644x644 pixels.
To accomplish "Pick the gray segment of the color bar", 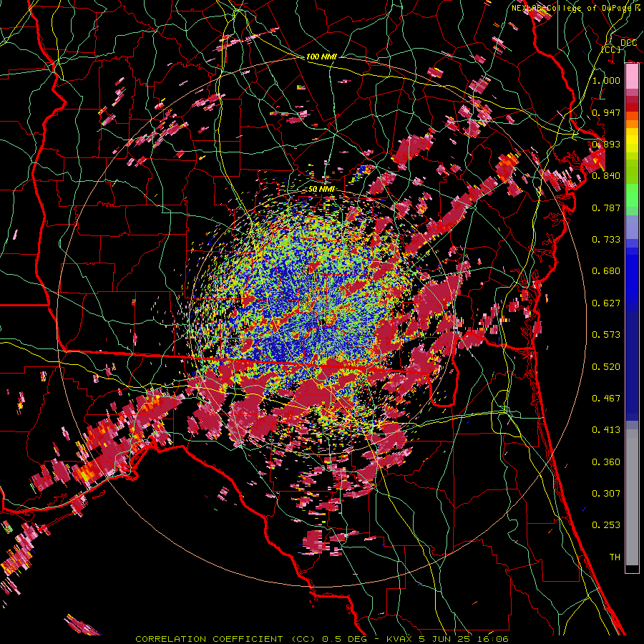I will pyautogui.click(x=632, y=497).
